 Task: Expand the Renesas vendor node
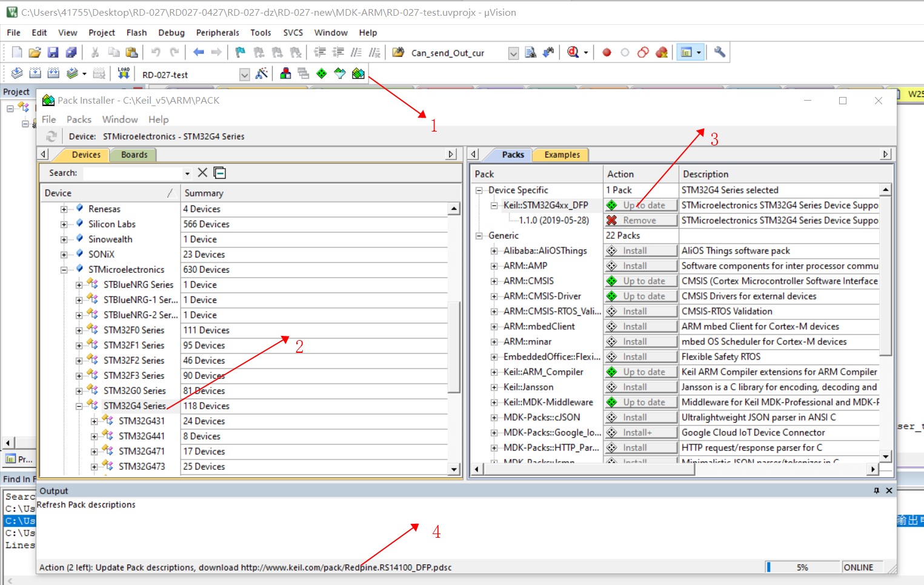point(64,209)
